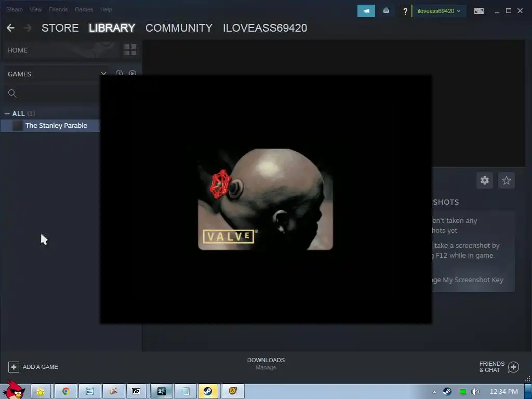Open the Steam menu

pyautogui.click(x=14, y=9)
